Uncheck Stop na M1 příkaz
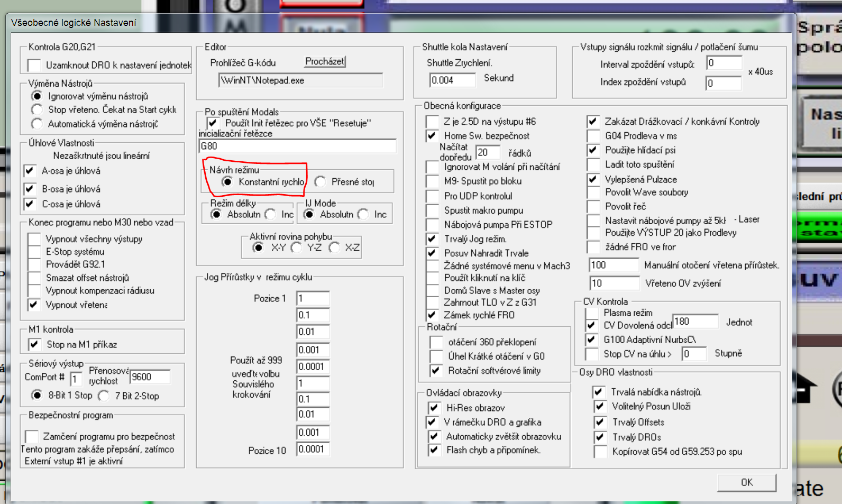Image resolution: width=842 pixels, height=504 pixels. click(34, 344)
